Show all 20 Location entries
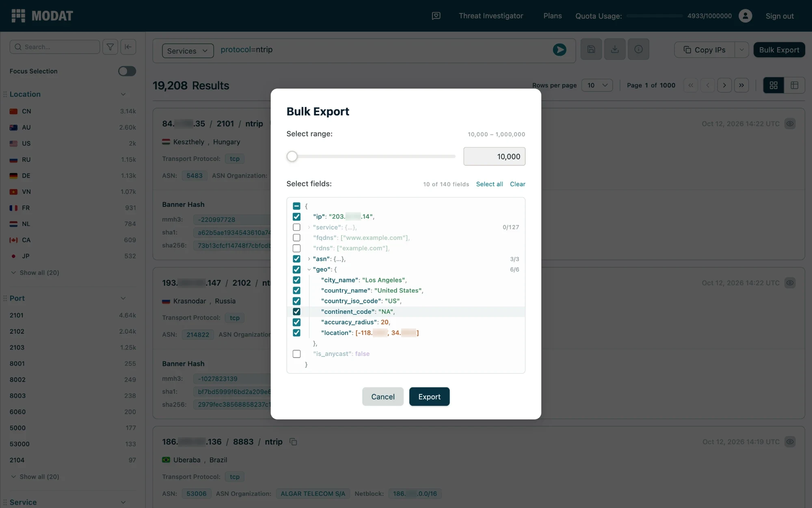Image resolution: width=812 pixels, height=508 pixels. 35,273
